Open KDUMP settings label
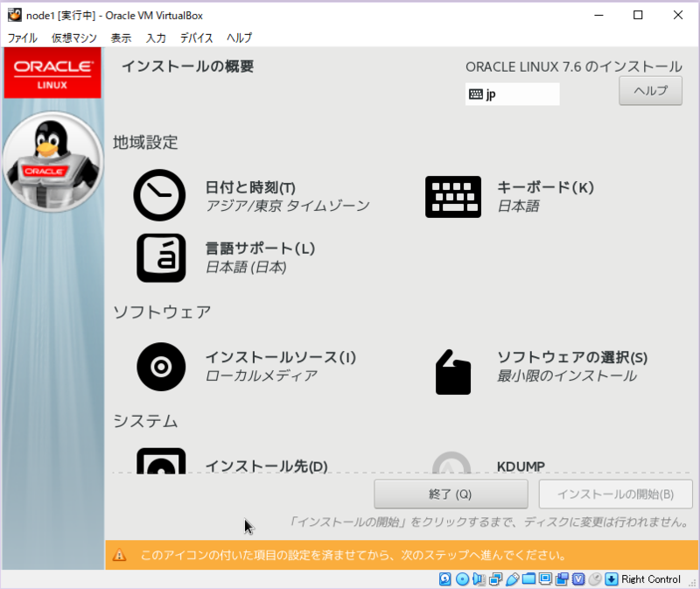This screenshot has height=589, width=700. point(521,466)
